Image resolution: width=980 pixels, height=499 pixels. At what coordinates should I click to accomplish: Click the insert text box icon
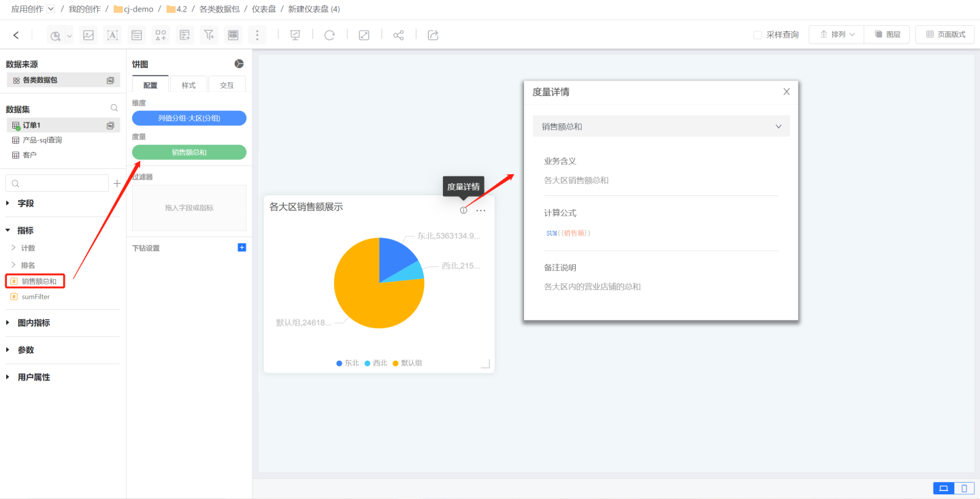click(112, 35)
